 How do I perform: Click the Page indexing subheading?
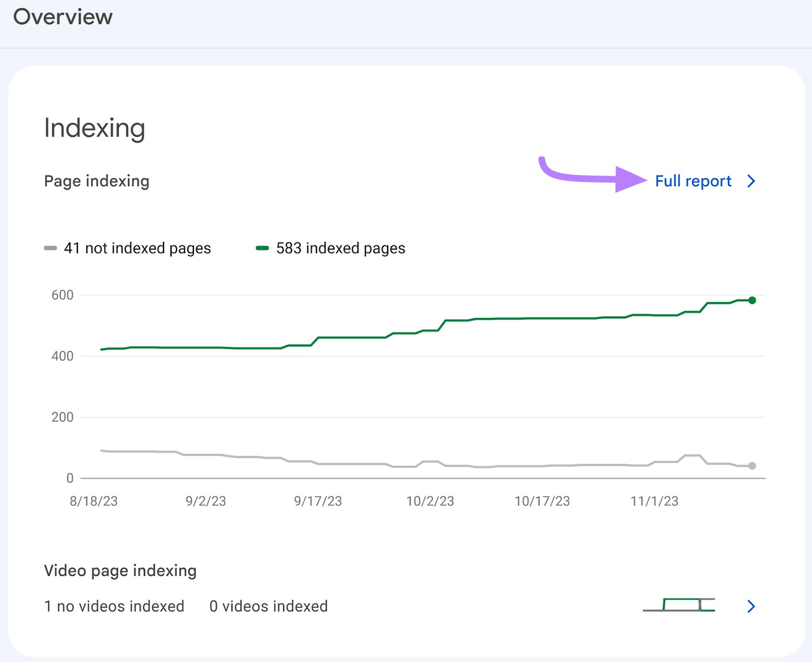(96, 181)
